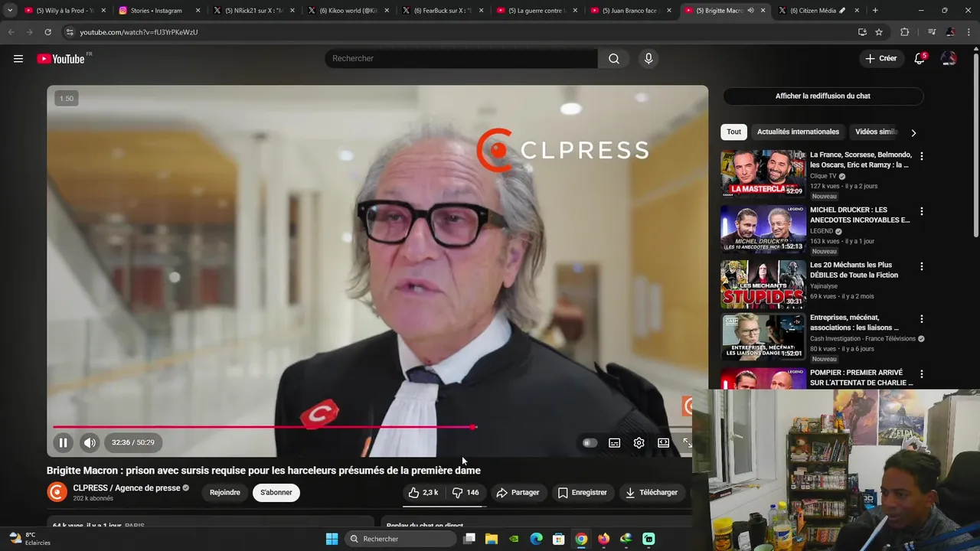Open options for Les 20 Méchants video
Image resolution: width=980 pixels, height=551 pixels.
(921, 266)
